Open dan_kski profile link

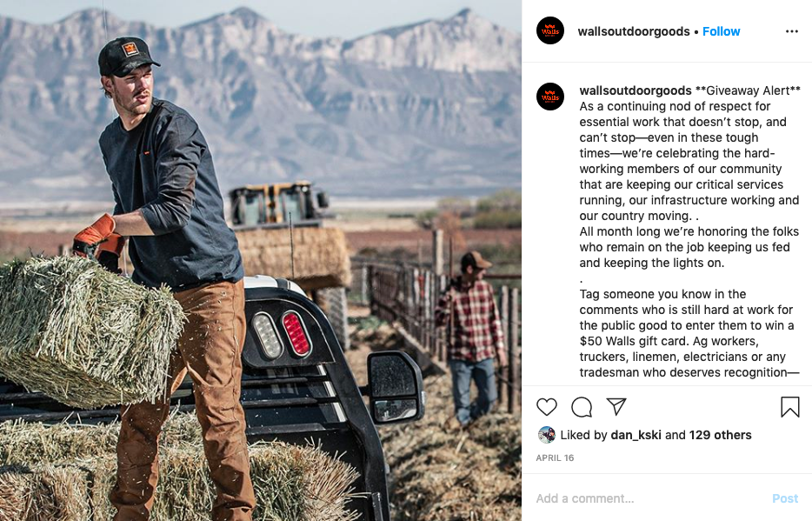coord(636,435)
